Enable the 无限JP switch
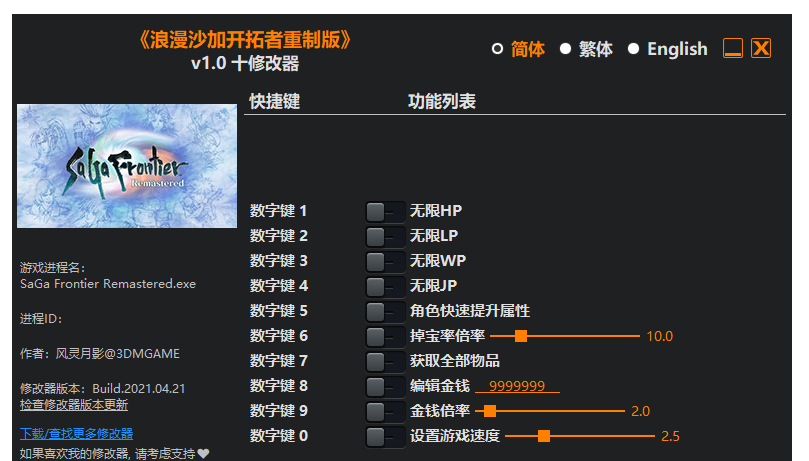Screen dimensions: 809x461 point(385,287)
